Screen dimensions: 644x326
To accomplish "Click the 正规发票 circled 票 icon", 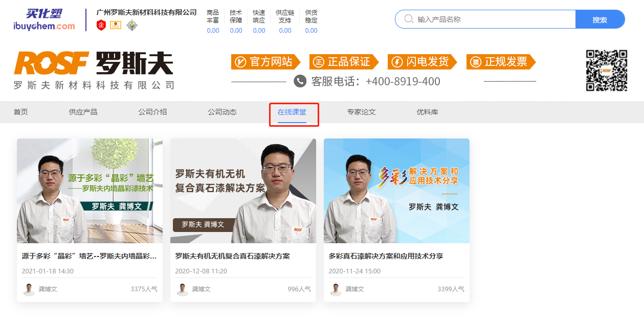I will (x=475, y=62).
